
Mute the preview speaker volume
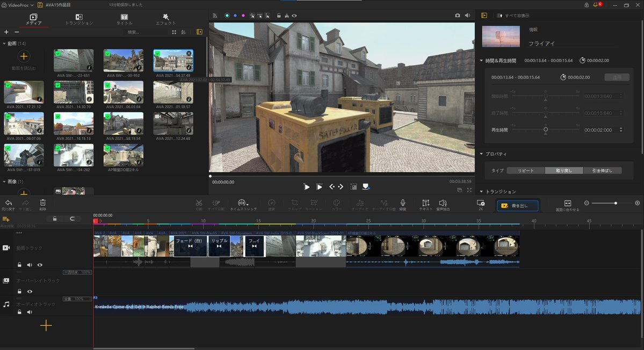pyautogui.click(x=467, y=16)
